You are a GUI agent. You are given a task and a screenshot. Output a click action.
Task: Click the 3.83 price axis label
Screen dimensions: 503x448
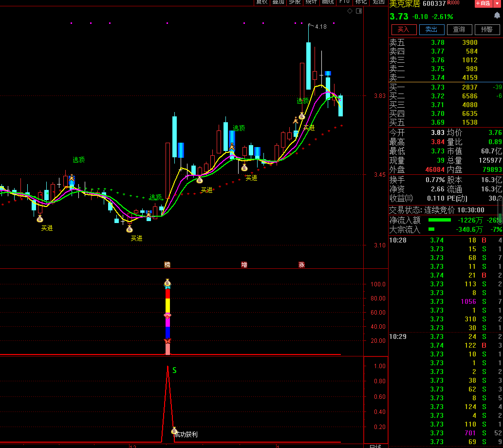tap(380, 96)
